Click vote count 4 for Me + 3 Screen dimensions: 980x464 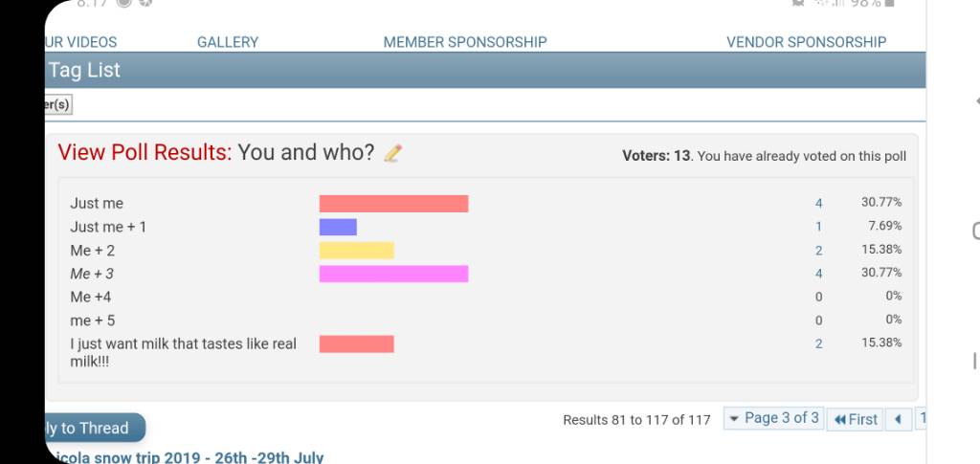819,274
